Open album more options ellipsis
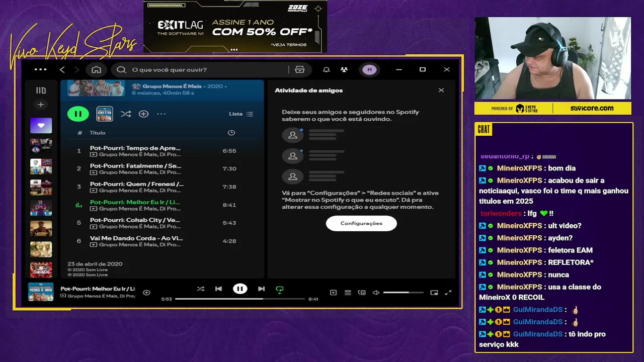Viewport: 644px width, 362px height. [x=161, y=114]
